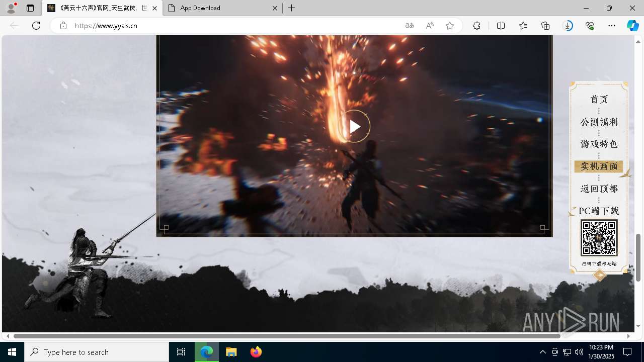Open Browser essentials
The width and height of the screenshot is (644, 362).
[590, 26]
